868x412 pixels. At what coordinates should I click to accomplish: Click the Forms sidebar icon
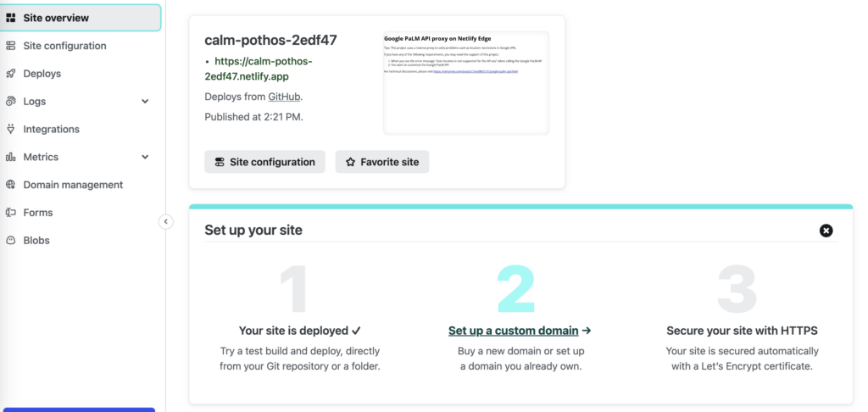click(x=10, y=213)
